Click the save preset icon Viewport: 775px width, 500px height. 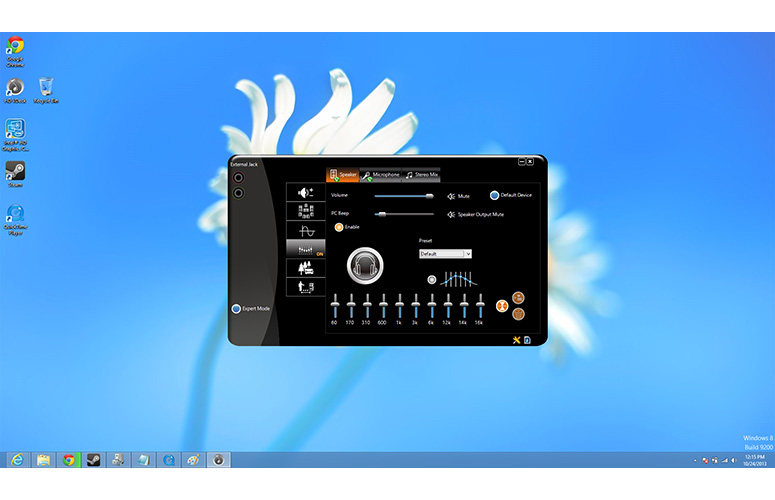pos(518,297)
